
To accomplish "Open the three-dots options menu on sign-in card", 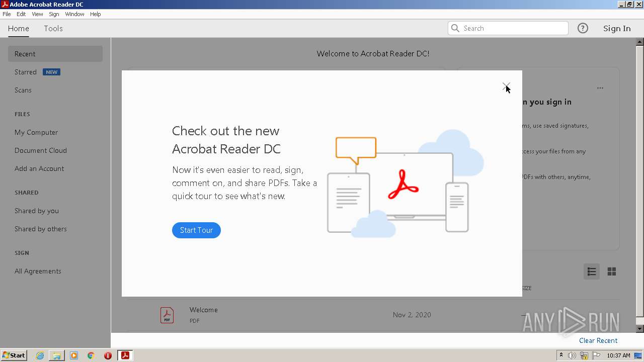I will [600, 88].
